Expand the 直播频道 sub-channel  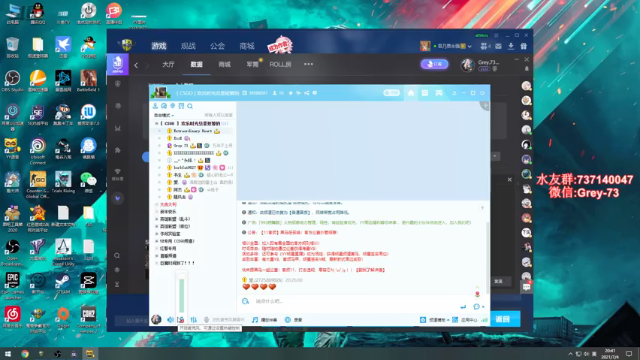coord(157,256)
